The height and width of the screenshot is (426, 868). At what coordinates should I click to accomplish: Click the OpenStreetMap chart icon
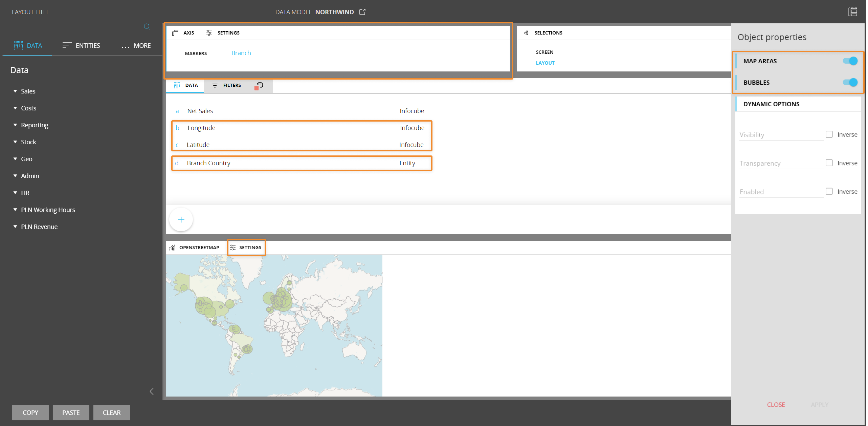173,248
